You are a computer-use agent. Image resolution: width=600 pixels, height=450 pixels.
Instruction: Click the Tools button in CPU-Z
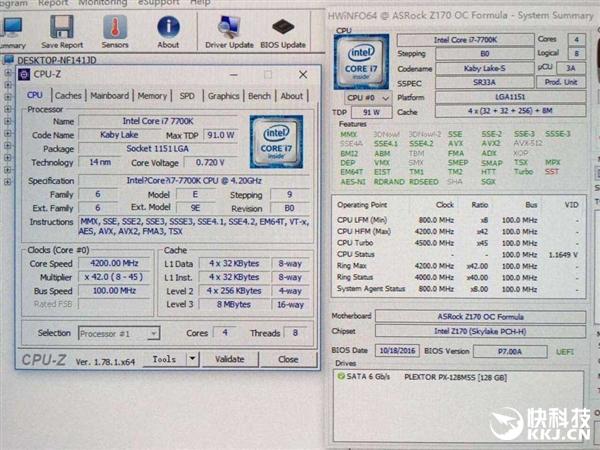[x=165, y=359]
